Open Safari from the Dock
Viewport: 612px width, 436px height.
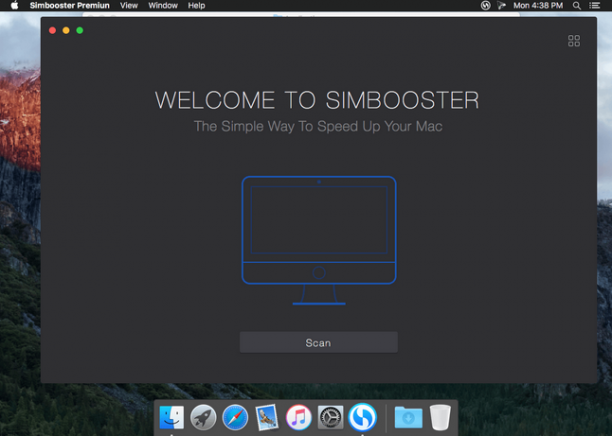pyautogui.click(x=235, y=417)
